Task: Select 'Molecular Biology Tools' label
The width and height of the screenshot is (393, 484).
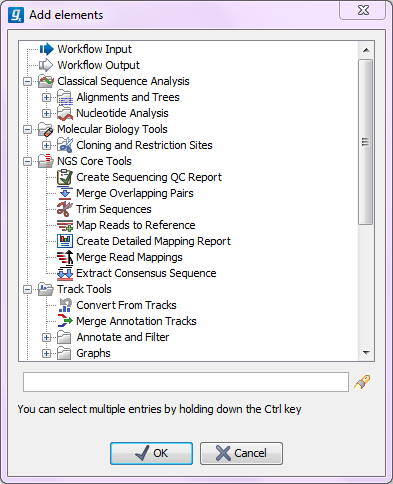Action: (x=112, y=129)
